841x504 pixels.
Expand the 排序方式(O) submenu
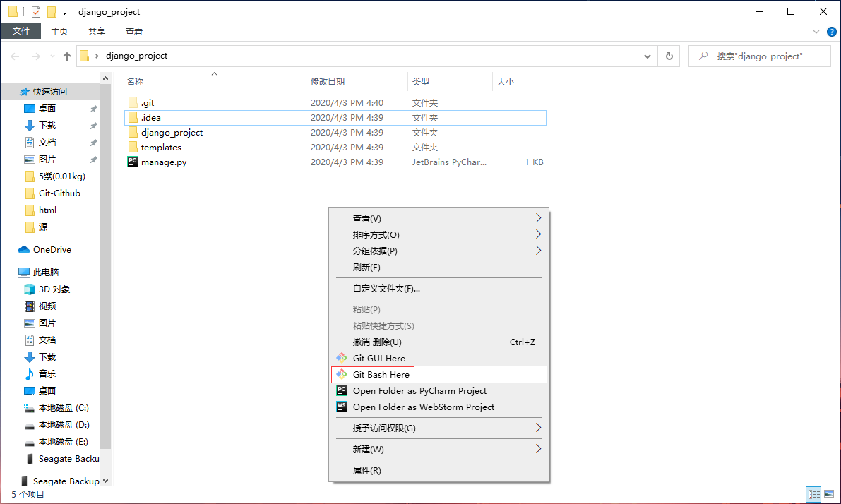(539, 234)
